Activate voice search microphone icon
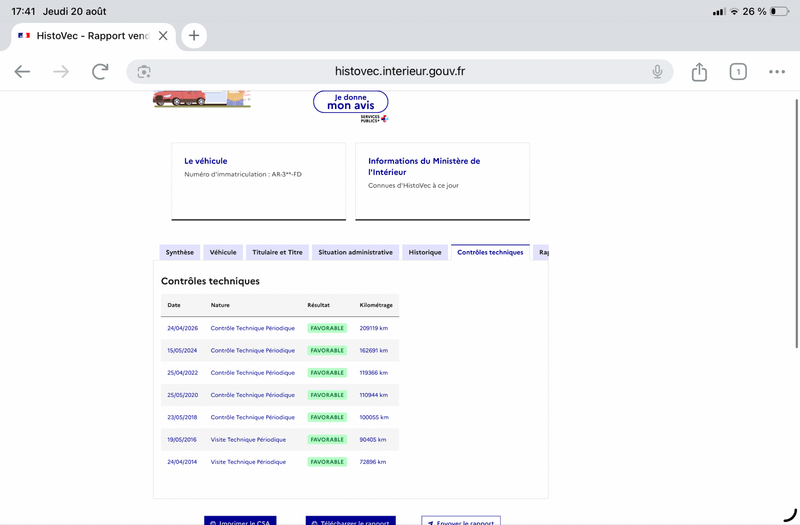The height and width of the screenshot is (525, 800). (x=657, y=72)
